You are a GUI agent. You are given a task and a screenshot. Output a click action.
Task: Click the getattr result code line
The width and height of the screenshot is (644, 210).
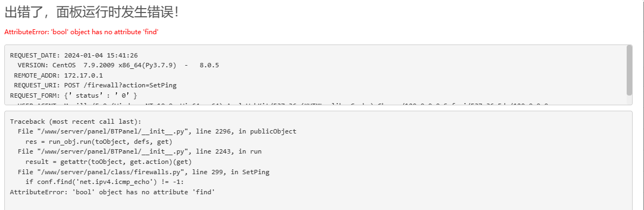click(108, 162)
